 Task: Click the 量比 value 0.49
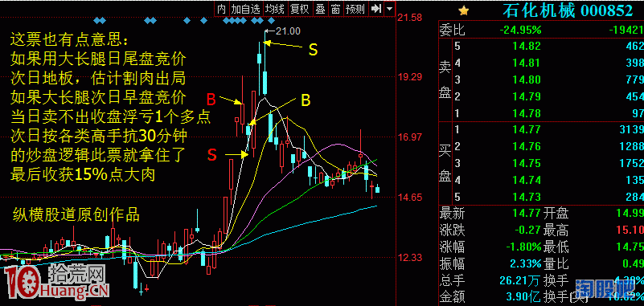(x=633, y=263)
